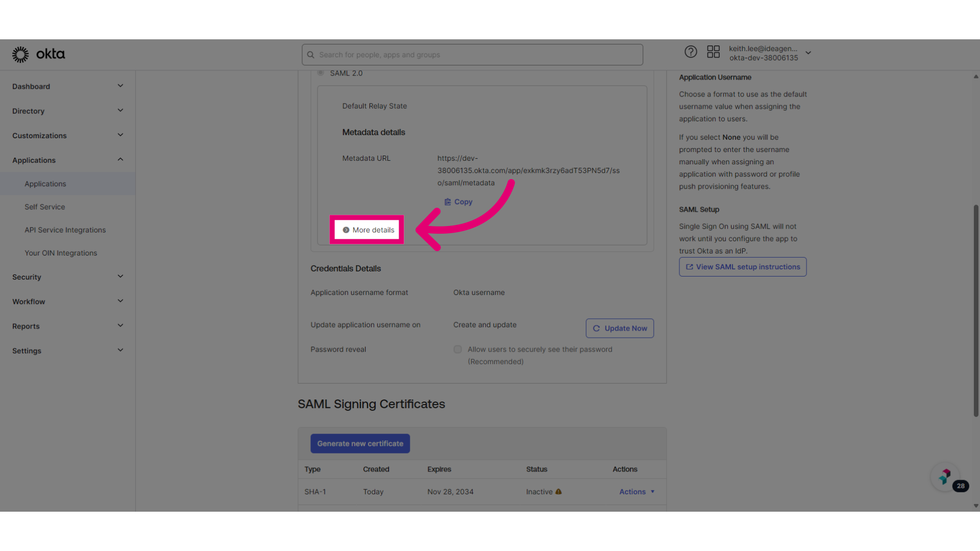This screenshot has width=980, height=551.
Task: Click the 'Create and update' value
Action: pos(485,325)
